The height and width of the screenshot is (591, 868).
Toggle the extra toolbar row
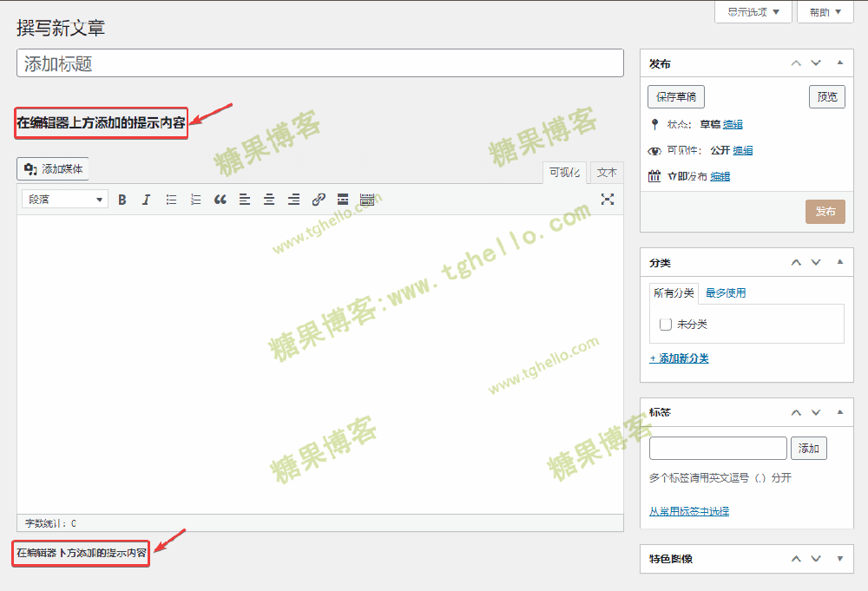click(367, 200)
